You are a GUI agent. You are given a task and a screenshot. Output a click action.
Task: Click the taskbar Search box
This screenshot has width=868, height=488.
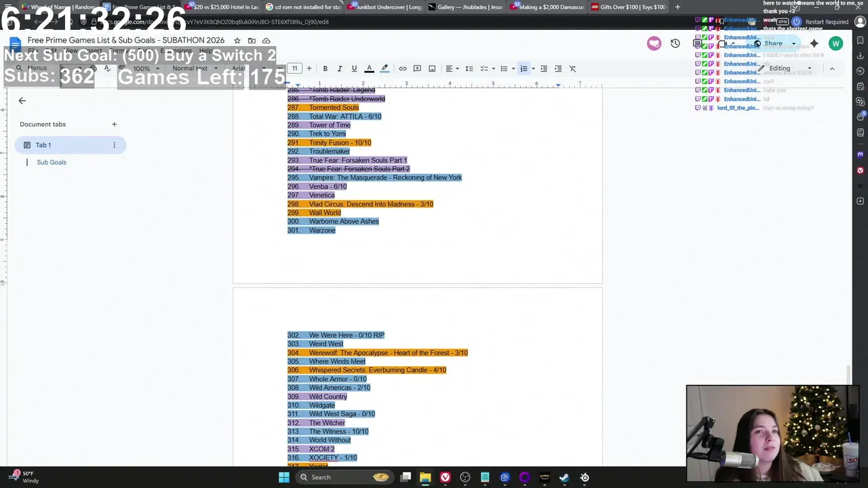click(344, 477)
